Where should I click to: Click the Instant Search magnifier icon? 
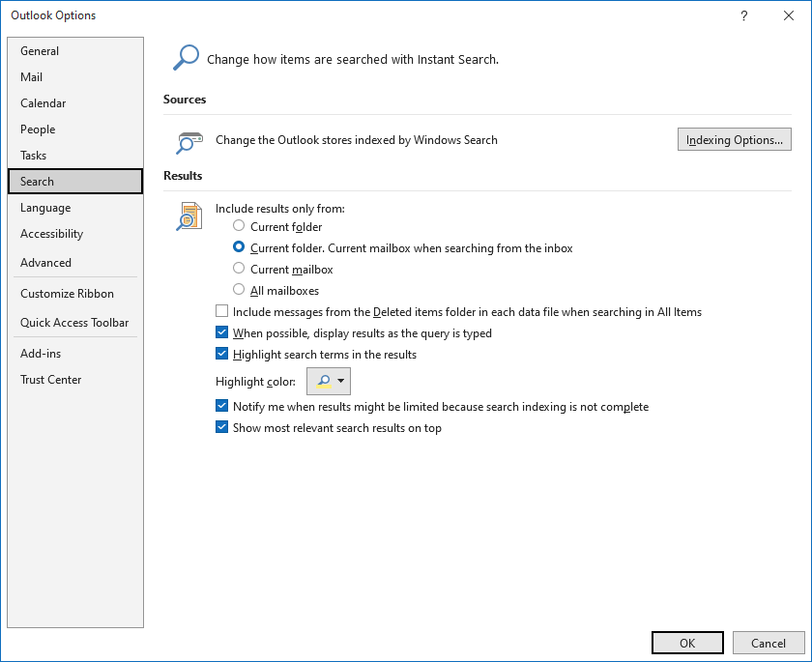(186, 57)
